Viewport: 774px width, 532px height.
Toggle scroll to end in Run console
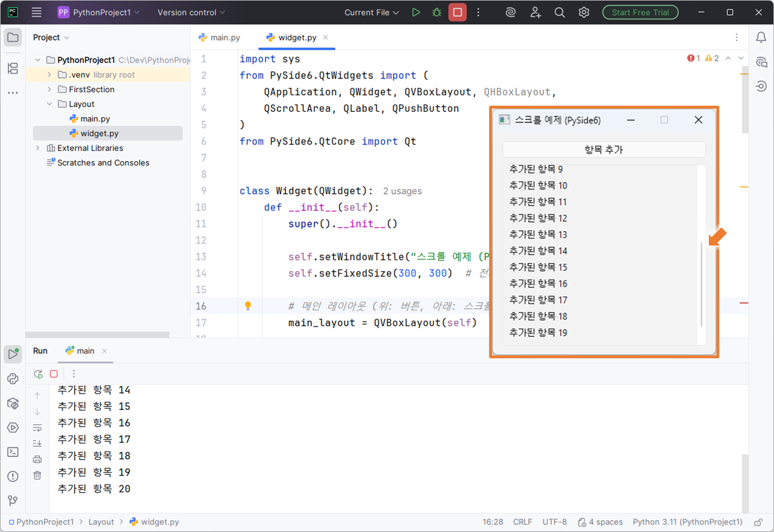pyautogui.click(x=37, y=443)
